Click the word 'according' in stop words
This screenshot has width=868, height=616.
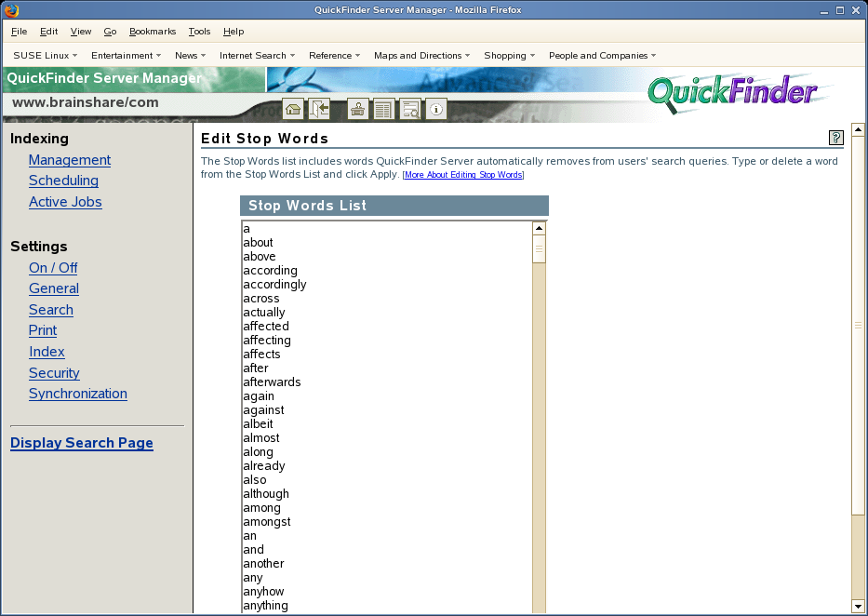coord(270,271)
